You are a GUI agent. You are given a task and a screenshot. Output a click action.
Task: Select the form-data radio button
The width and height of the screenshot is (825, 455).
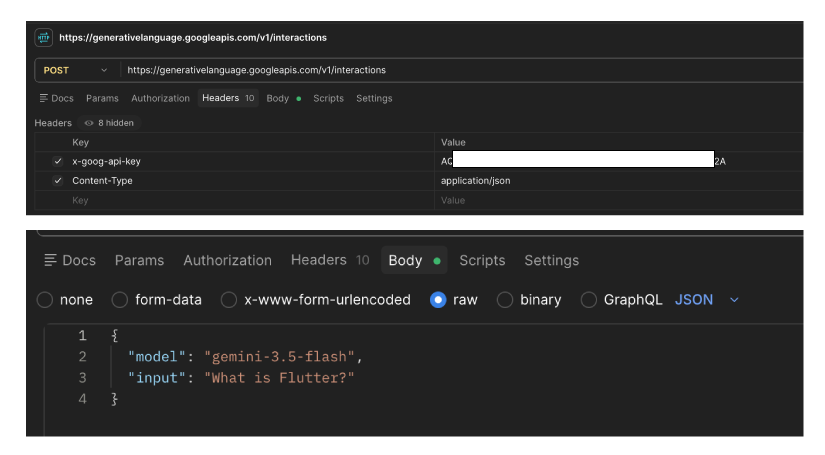120,300
